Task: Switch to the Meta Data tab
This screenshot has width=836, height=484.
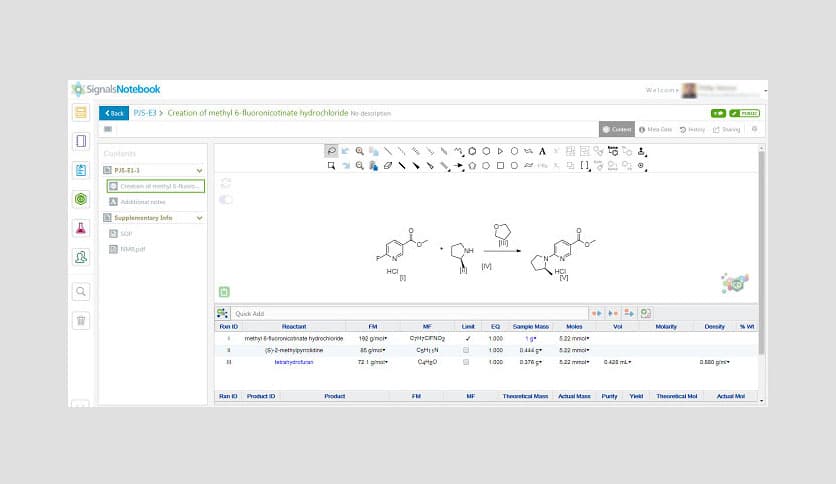Action: 655,130
